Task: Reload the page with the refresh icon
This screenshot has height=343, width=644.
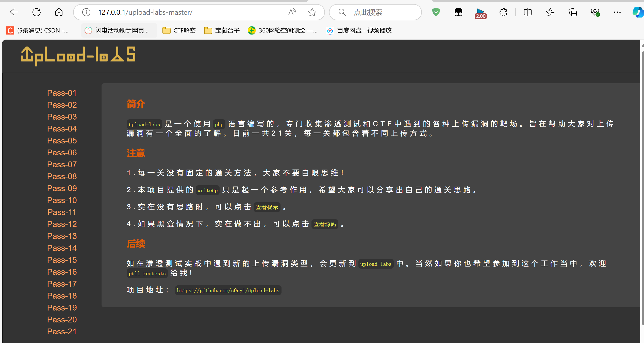Action: pos(37,12)
